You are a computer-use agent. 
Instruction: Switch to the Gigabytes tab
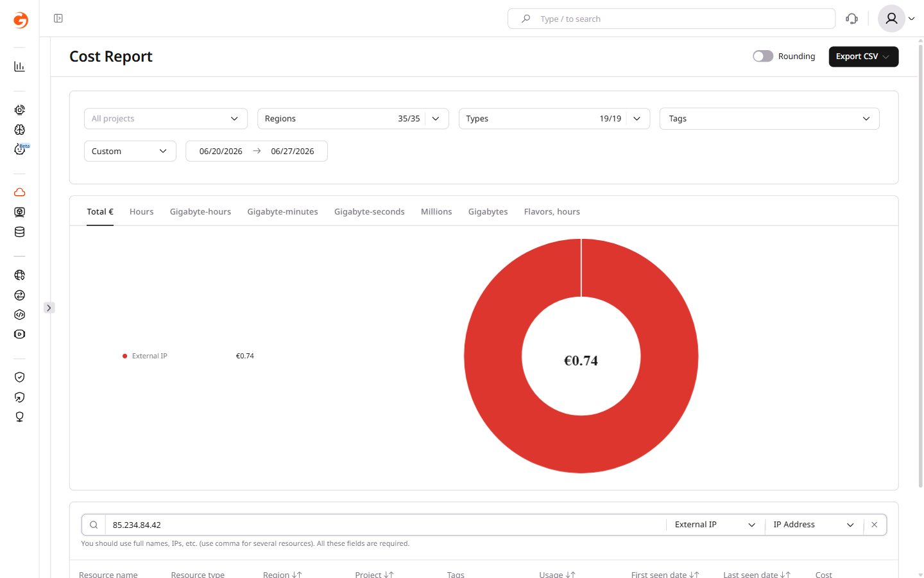pos(488,212)
